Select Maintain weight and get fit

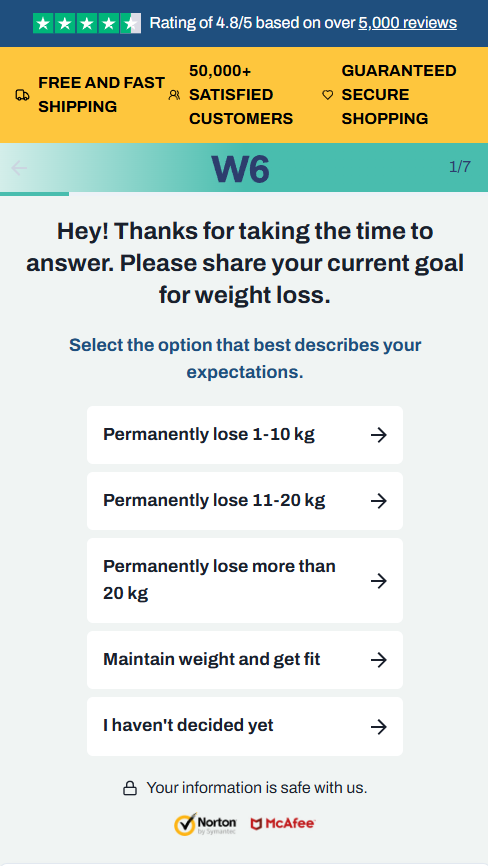245,660
